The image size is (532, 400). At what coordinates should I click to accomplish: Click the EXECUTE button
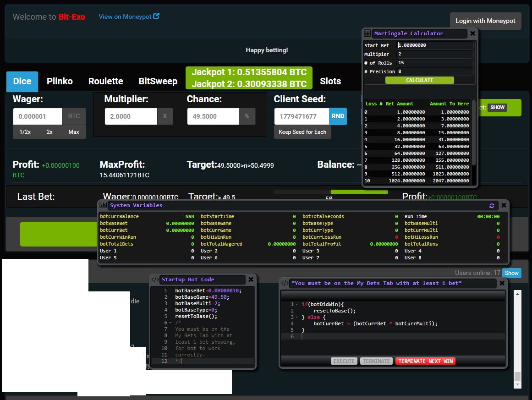[344, 361]
